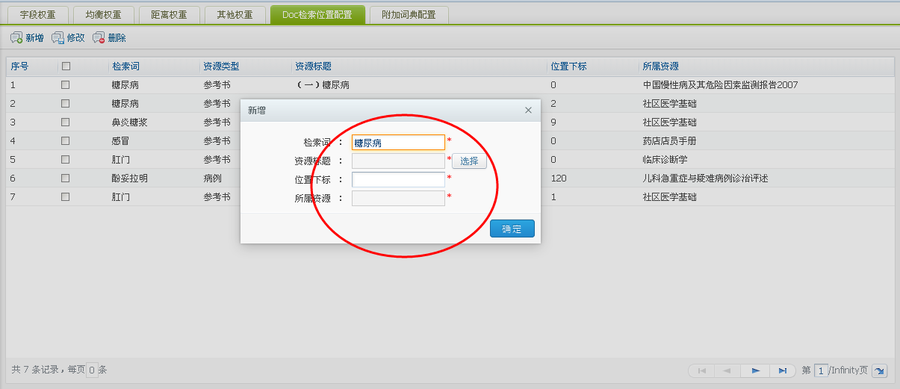
Task: Check row 5 checkbox for 肛门
Action: pos(65,160)
